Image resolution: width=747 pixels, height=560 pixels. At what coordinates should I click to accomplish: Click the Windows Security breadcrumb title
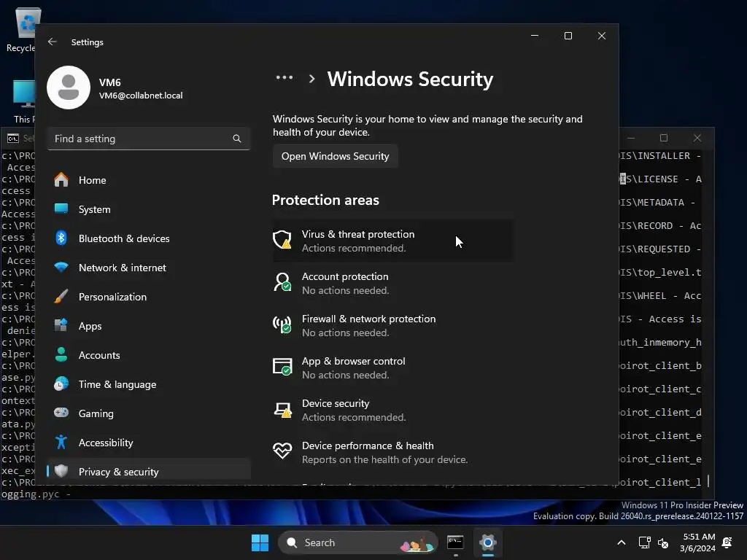pos(410,79)
